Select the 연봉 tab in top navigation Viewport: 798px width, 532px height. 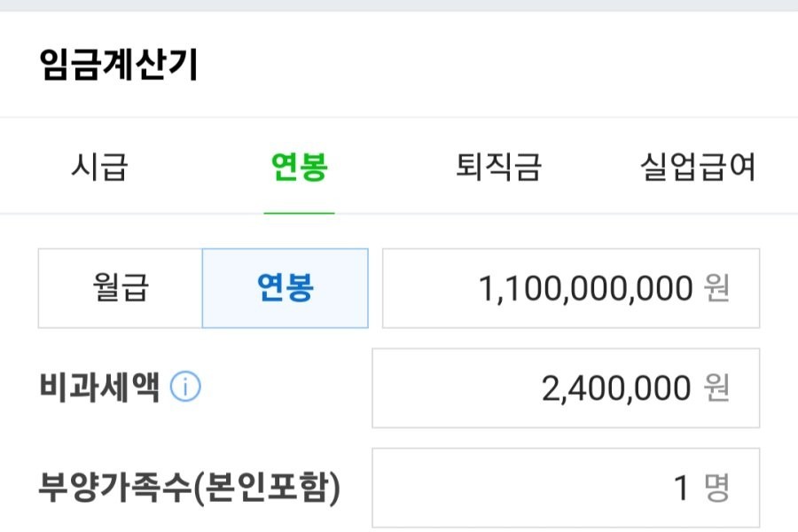[x=299, y=167]
